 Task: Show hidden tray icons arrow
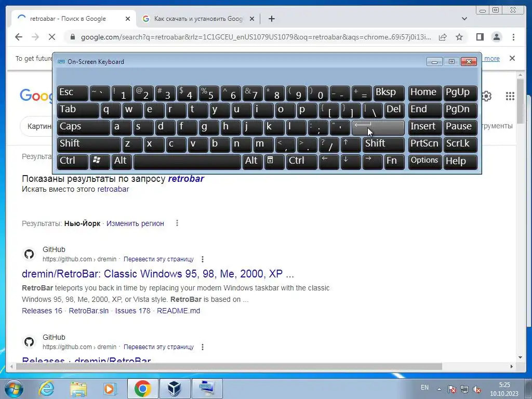439,389
